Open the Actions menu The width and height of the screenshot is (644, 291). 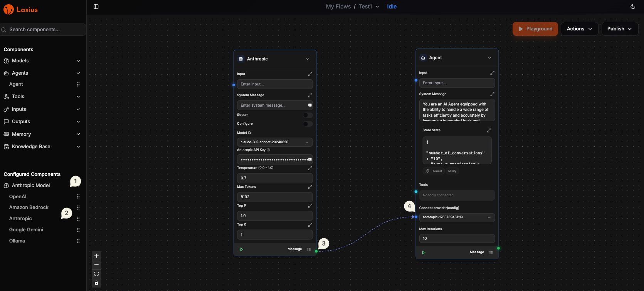[x=579, y=29]
